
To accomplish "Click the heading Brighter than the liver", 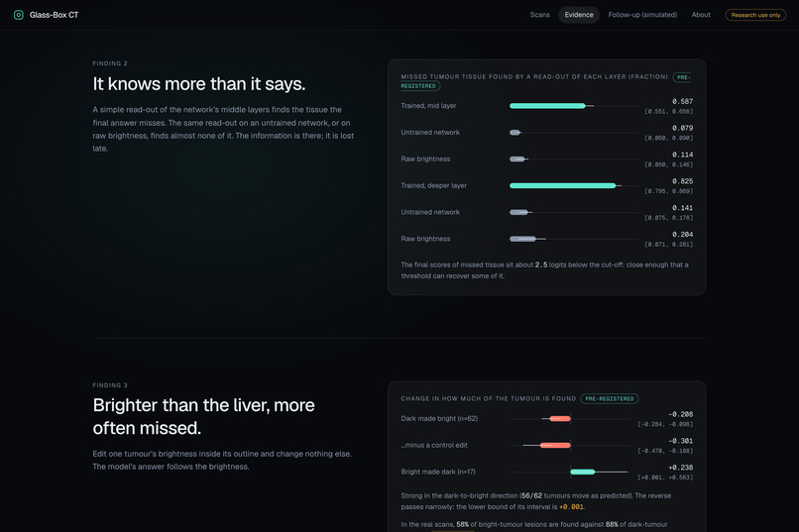I will point(204,416).
